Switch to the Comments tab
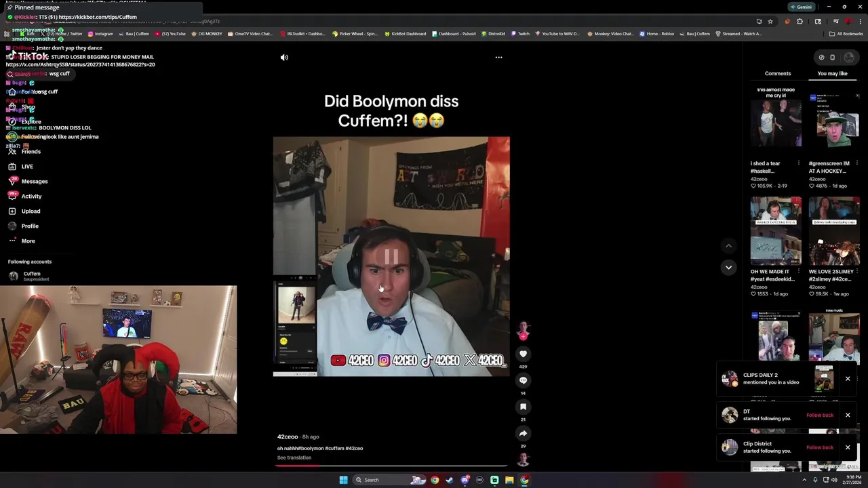 (778, 73)
